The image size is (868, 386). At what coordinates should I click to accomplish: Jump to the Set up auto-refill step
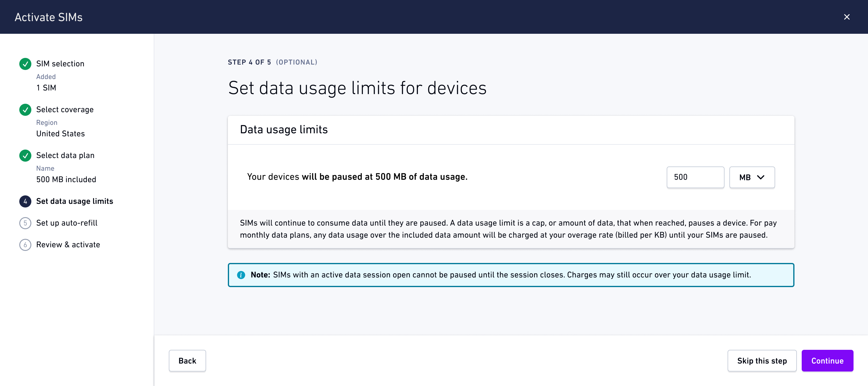pyautogui.click(x=67, y=223)
